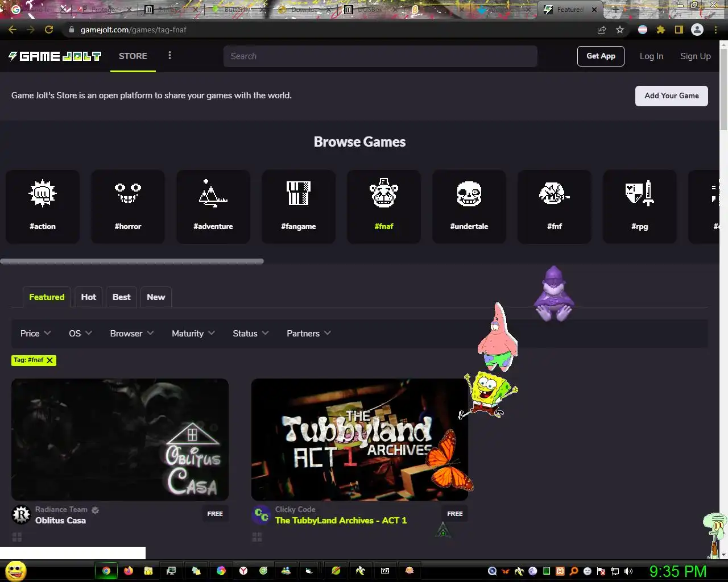Expand the Partners filter dropdown
The height and width of the screenshot is (582, 728).
[x=309, y=334]
